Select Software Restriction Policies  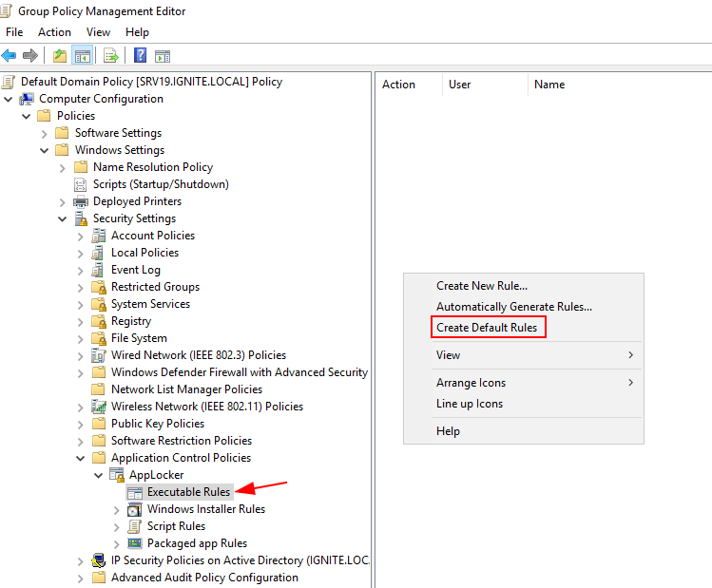pos(182,441)
